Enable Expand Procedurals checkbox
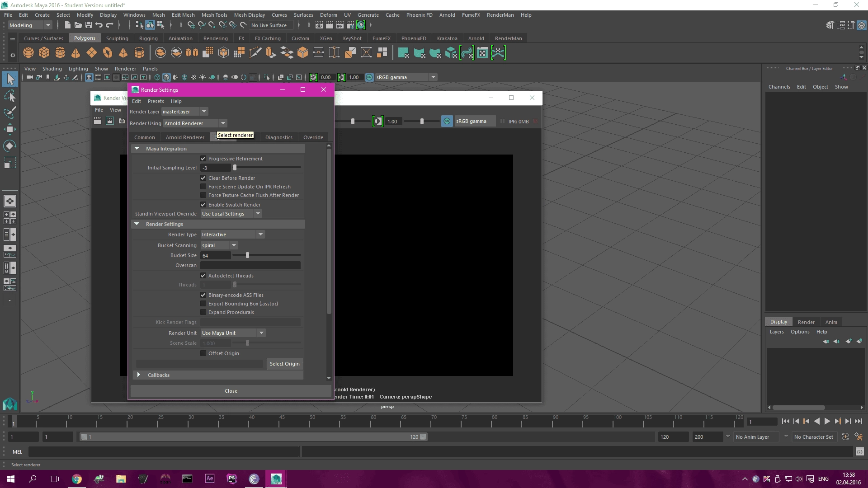The width and height of the screenshot is (868, 488). [203, 312]
